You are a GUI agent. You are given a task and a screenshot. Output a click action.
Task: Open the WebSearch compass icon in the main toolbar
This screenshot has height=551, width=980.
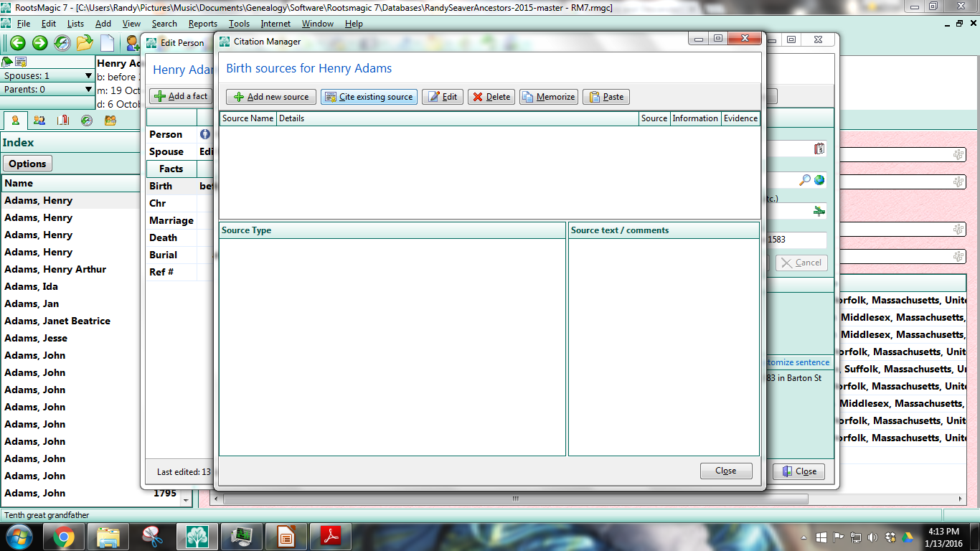[62, 43]
